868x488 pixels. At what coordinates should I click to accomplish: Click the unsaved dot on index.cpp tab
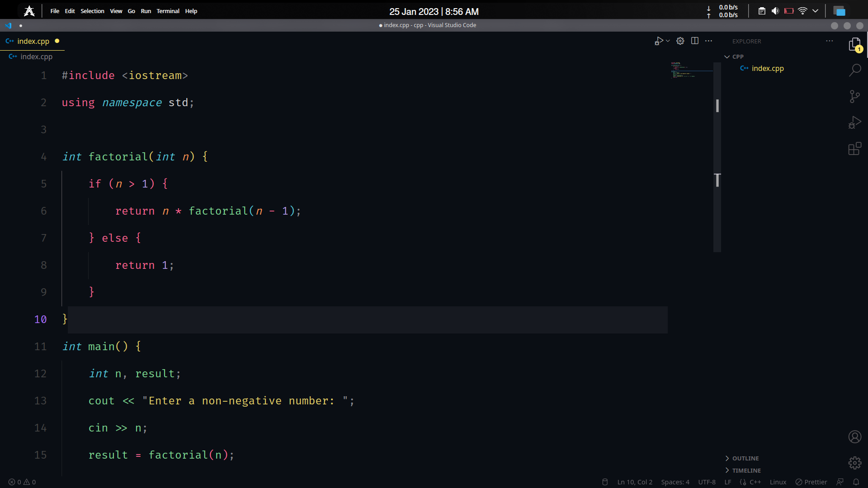click(57, 41)
